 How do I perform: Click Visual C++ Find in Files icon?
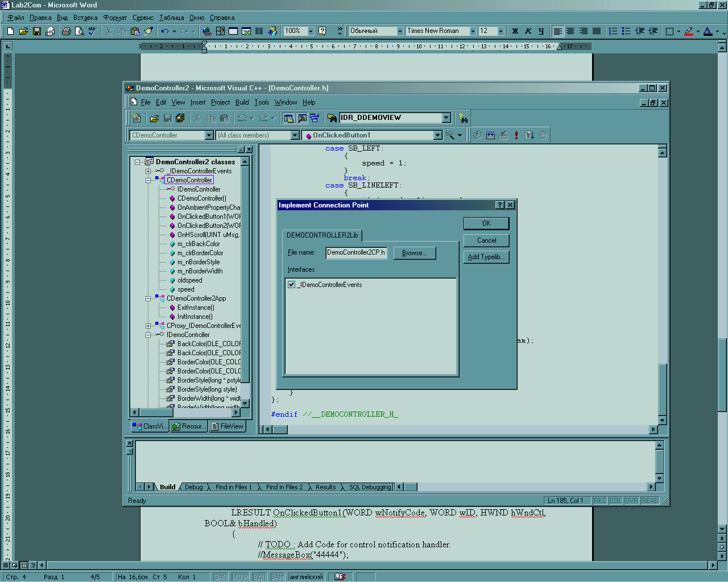click(332, 118)
